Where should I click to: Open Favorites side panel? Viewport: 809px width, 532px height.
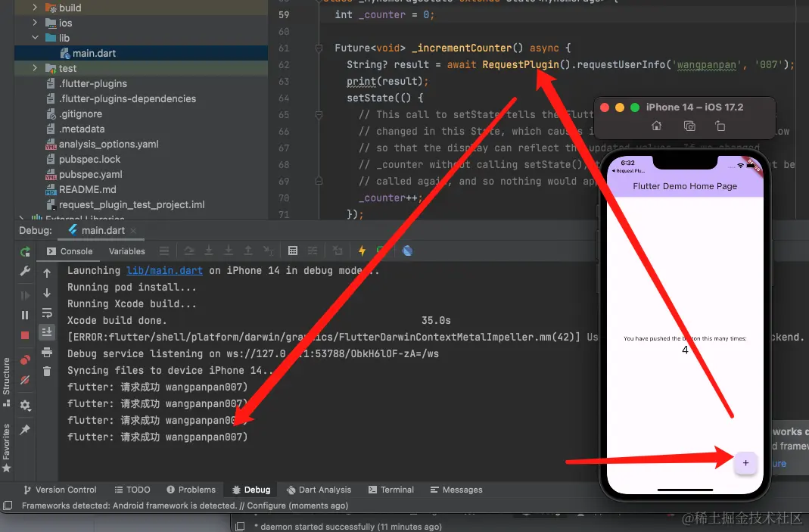[6, 447]
